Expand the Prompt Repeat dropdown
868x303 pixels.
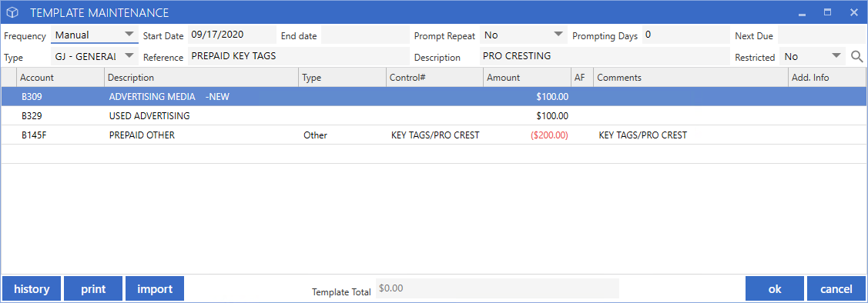tap(523, 35)
